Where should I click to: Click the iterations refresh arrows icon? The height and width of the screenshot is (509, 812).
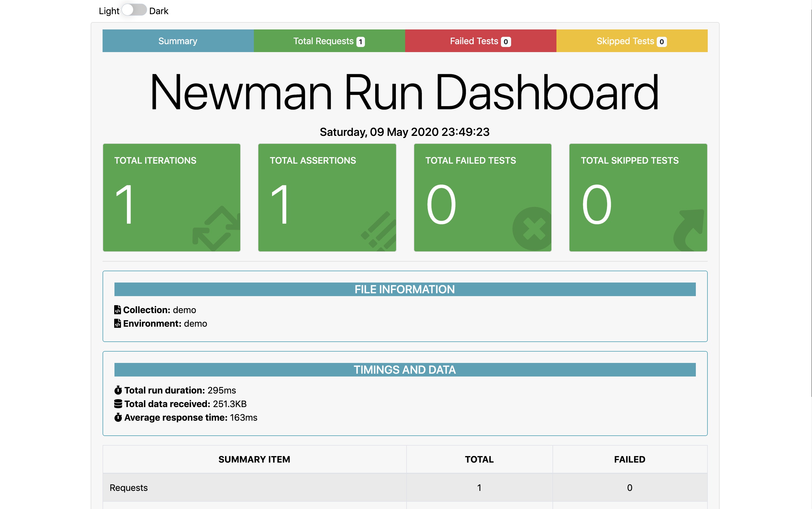pyautogui.click(x=216, y=229)
